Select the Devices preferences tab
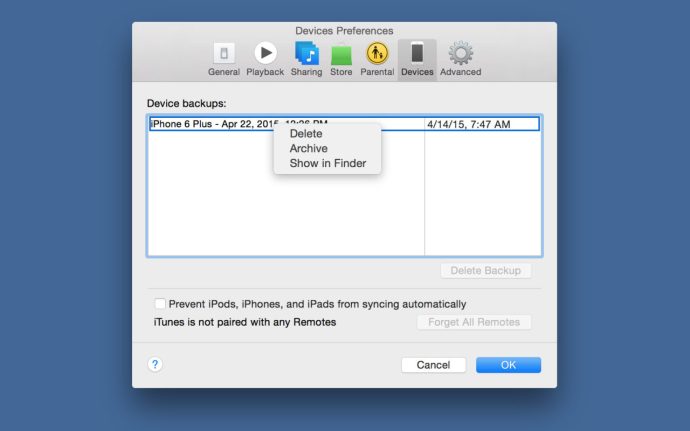The image size is (690, 431). [x=417, y=60]
